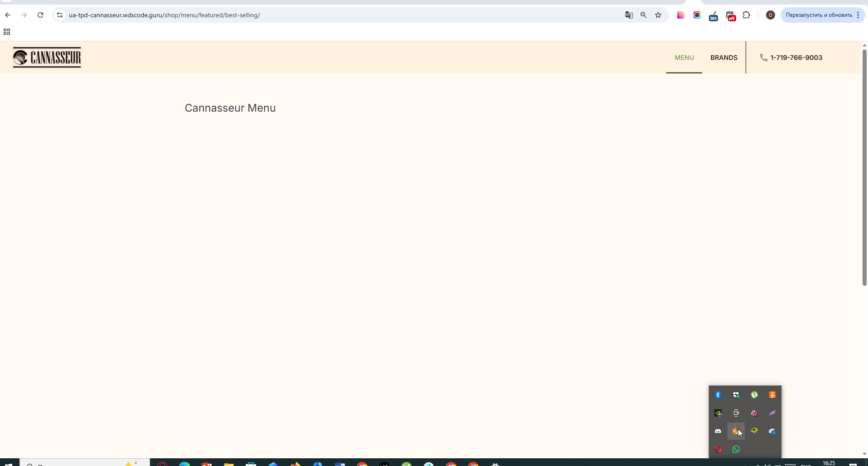This screenshot has height=466, width=868.
Task: Click the page vertical scrollbar thumb
Action: coord(864,167)
